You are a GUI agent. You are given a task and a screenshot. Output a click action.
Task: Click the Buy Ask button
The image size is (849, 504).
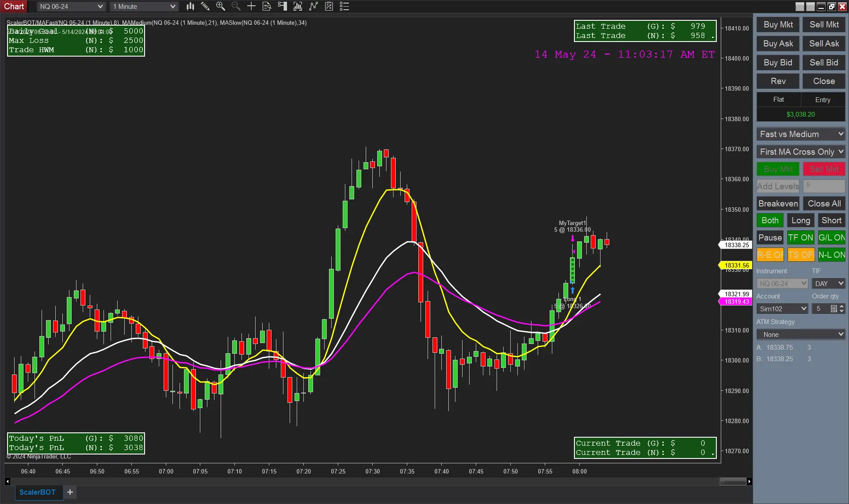(778, 44)
